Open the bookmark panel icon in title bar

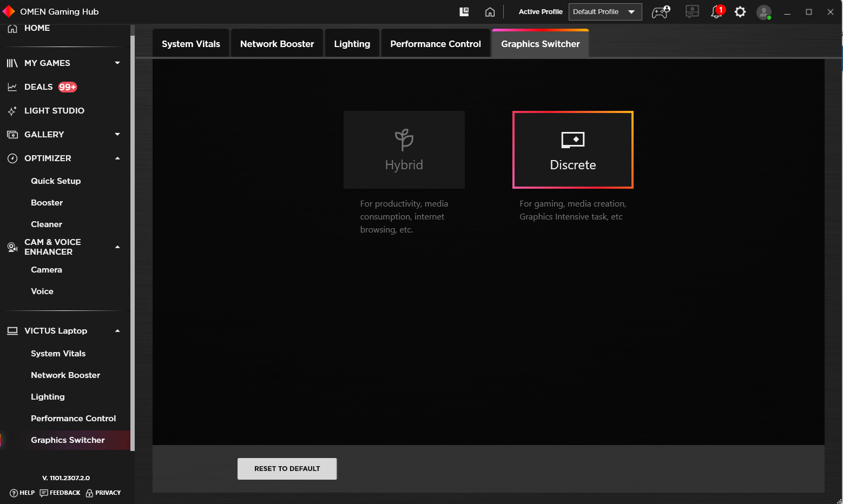point(464,12)
